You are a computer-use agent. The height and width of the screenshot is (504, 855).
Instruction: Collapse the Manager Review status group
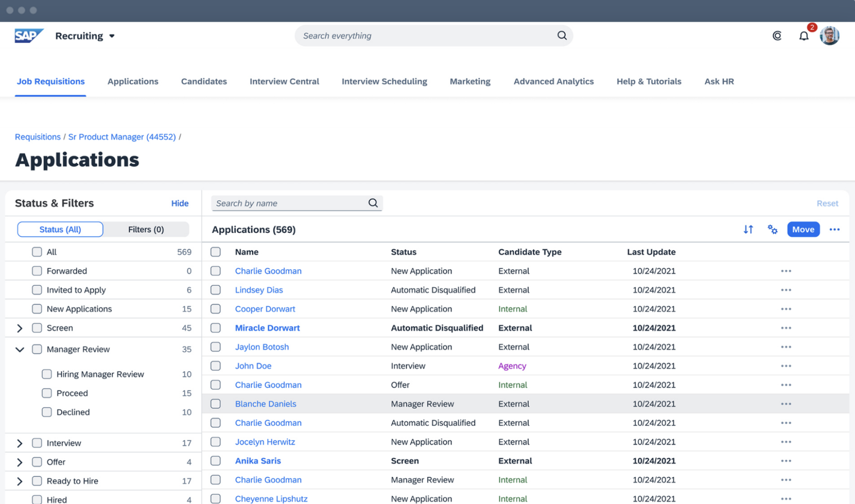(x=20, y=349)
